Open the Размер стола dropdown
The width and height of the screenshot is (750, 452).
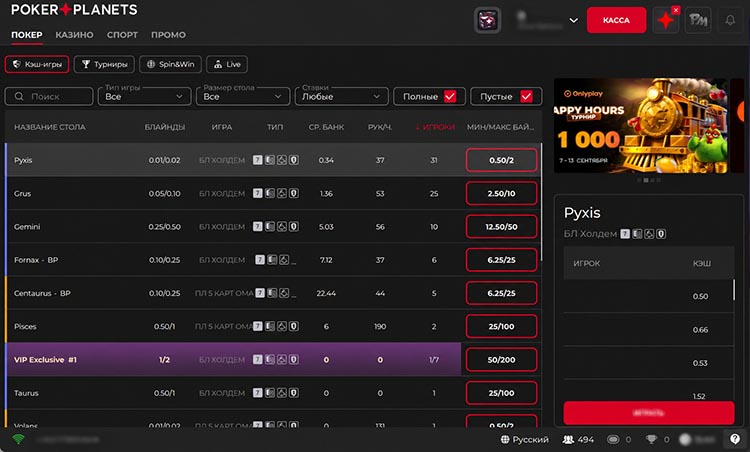[243, 96]
